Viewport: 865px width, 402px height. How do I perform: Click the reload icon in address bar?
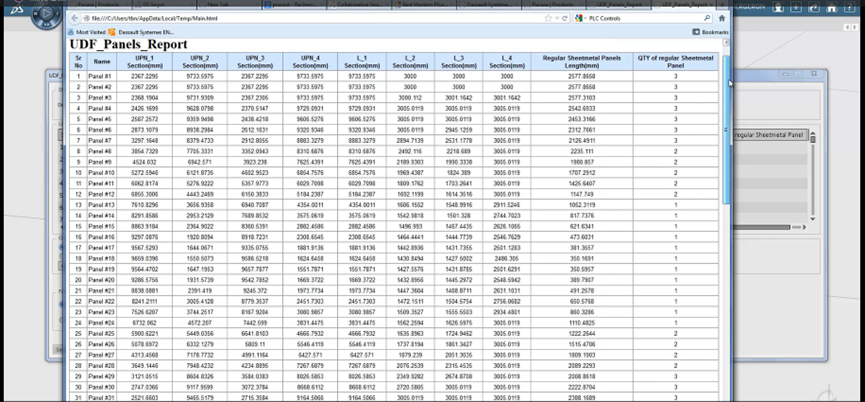click(565, 18)
